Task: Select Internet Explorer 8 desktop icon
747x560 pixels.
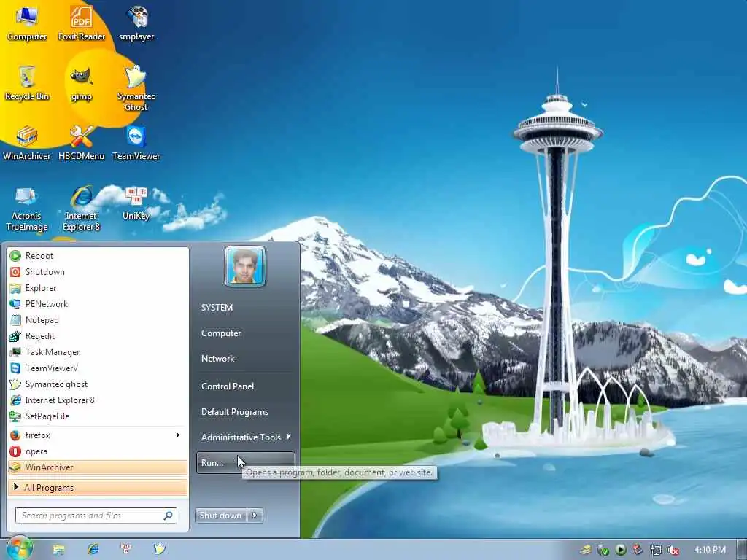Action: pos(82,209)
